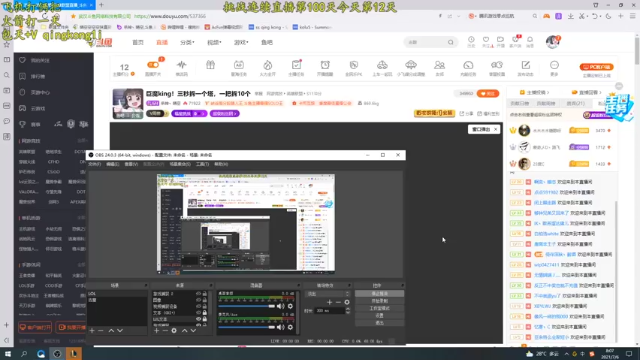640x360 pixels.
Task: Open the flame icon in anchor toolbar
Action: pyautogui.click(x=267, y=65)
